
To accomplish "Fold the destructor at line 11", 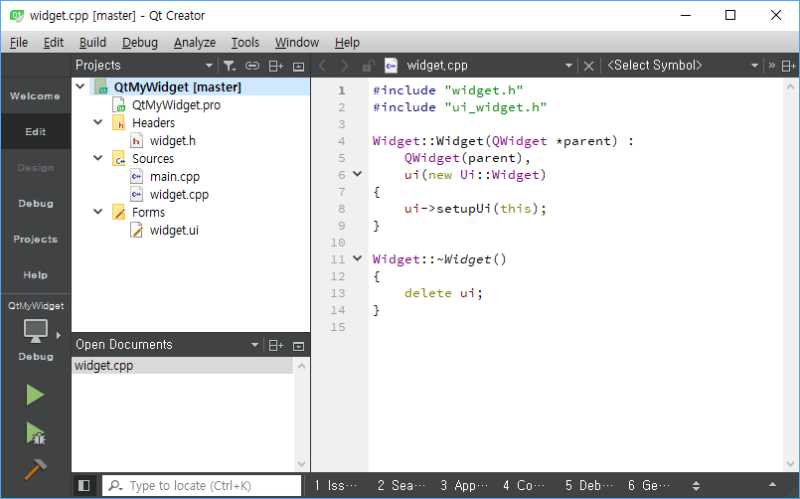I will (x=358, y=258).
